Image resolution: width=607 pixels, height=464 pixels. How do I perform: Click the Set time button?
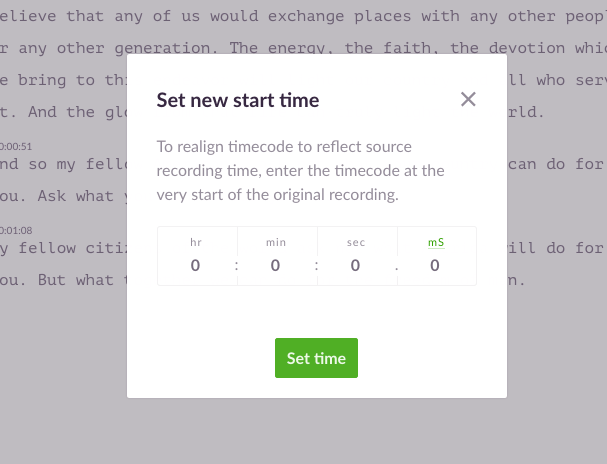[x=316, y=358]
